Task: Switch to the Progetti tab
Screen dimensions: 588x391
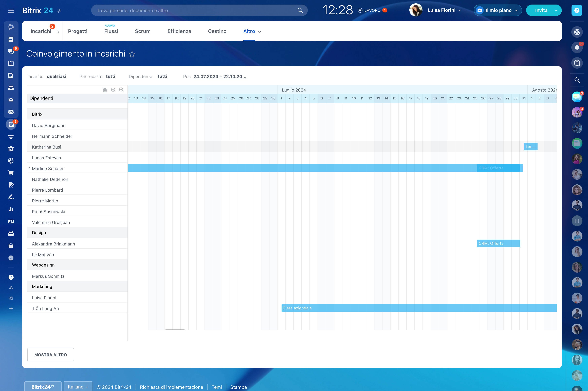Action: (x=78, y=31)
